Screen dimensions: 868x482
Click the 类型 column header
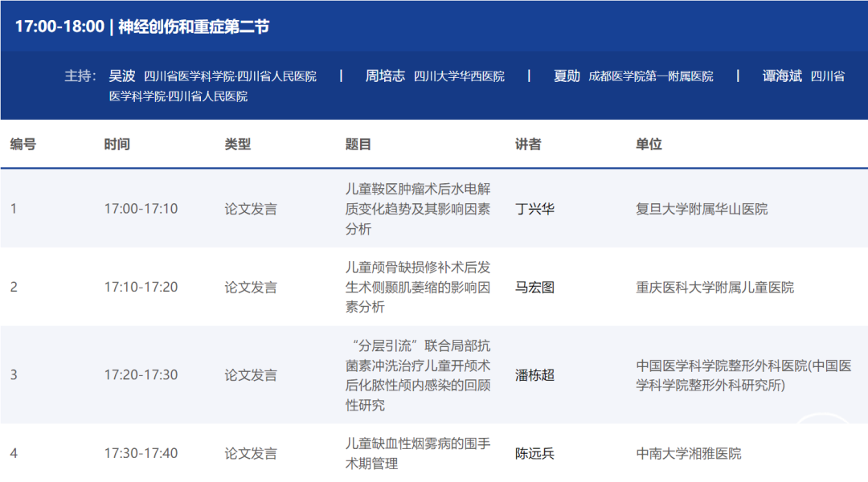coord(237,145)
